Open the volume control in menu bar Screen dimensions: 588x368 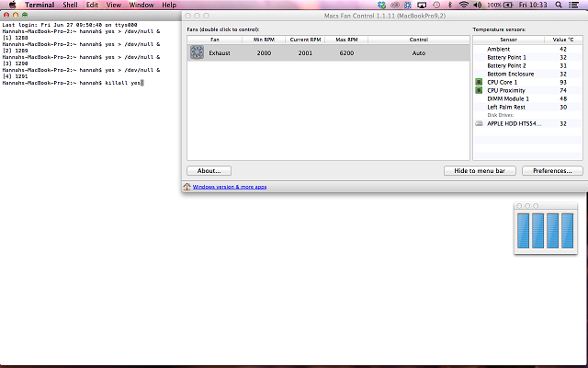coord(478,5)
